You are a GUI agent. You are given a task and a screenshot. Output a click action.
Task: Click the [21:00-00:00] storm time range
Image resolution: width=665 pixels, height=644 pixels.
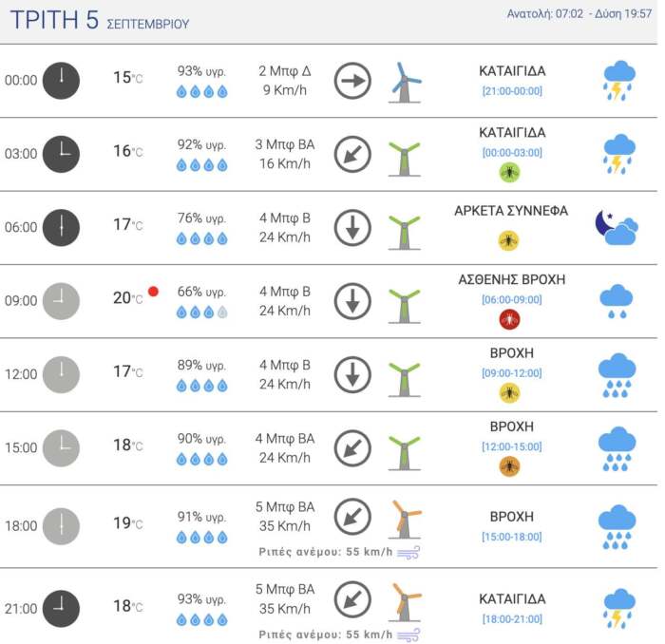click(x=512, y=90)
